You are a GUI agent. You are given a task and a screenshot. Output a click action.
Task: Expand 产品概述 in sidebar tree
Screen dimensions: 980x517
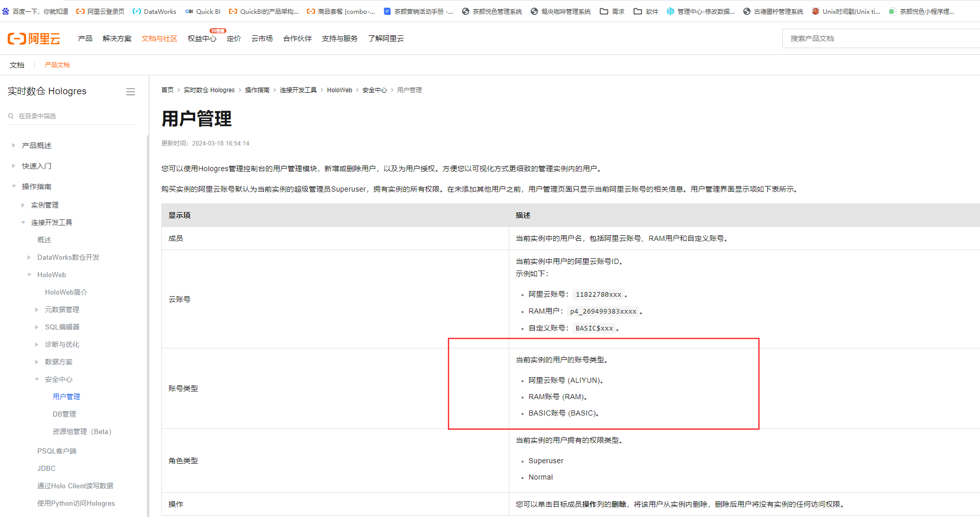point(13,146)
